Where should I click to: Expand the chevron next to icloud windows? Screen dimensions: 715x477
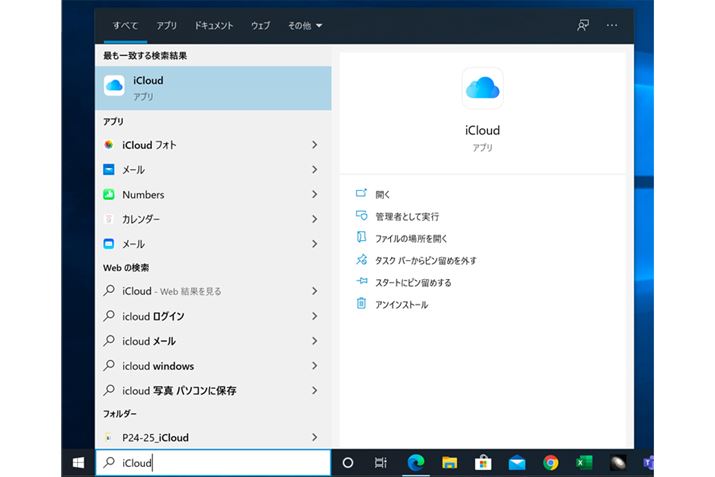point(314,366)
